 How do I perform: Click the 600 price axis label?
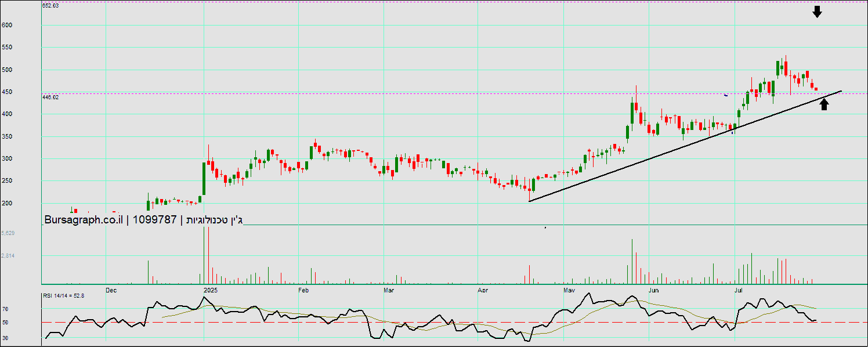[7, 26]
